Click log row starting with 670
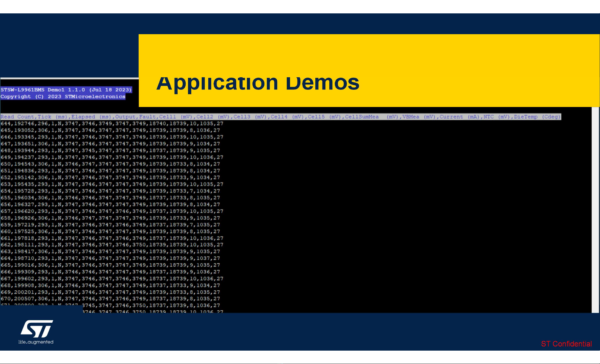The width and height of the screenshot is (600, 364). pos(110,299)
